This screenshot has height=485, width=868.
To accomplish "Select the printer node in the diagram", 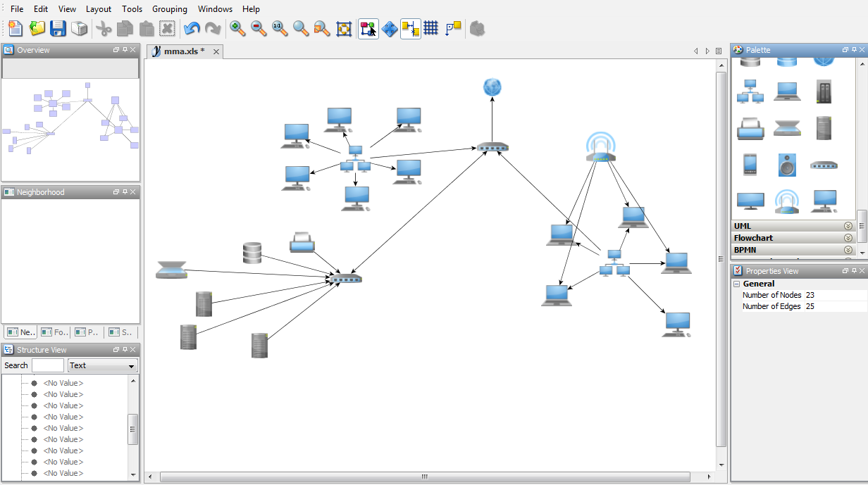I will click(x=302, y=243).
